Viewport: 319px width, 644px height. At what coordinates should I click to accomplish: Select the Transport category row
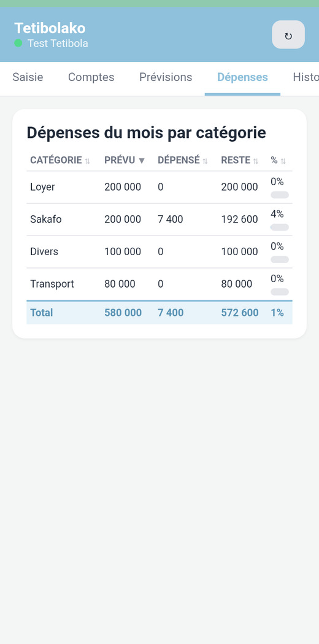click(x=159, y=284)
